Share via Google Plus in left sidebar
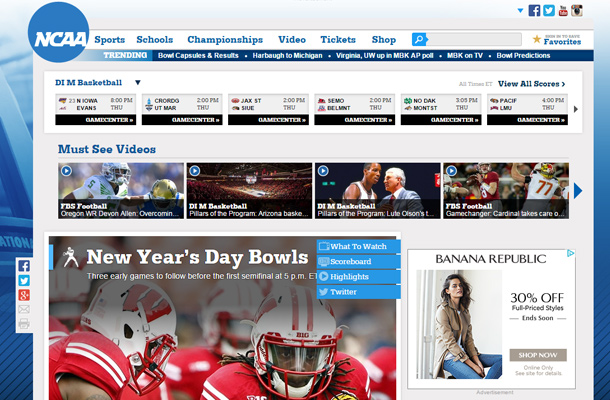The image size is (610, 400). pyautogui.click(x=24, y=295)
